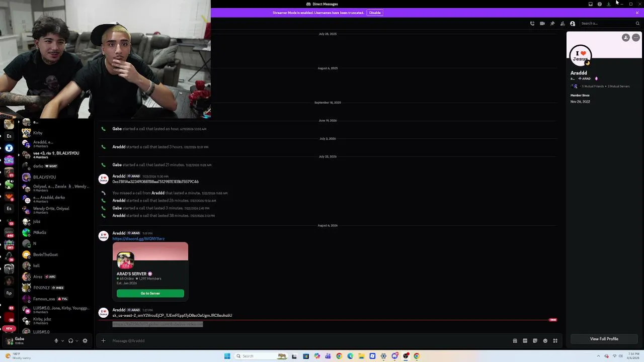Click the NEW mentions indicator in server list
Viewport: 644px width, 362px height.
[9, 328]
